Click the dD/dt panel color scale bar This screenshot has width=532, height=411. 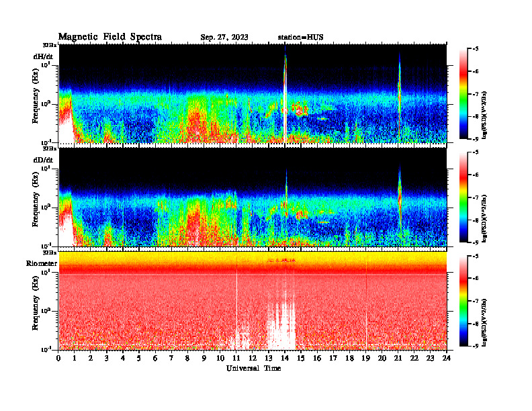463,197
